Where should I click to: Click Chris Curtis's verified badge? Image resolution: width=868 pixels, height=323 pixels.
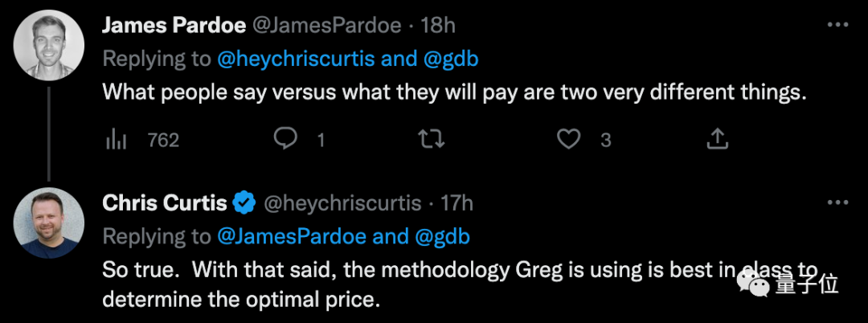pyautogui.click(x=244, y=204)
